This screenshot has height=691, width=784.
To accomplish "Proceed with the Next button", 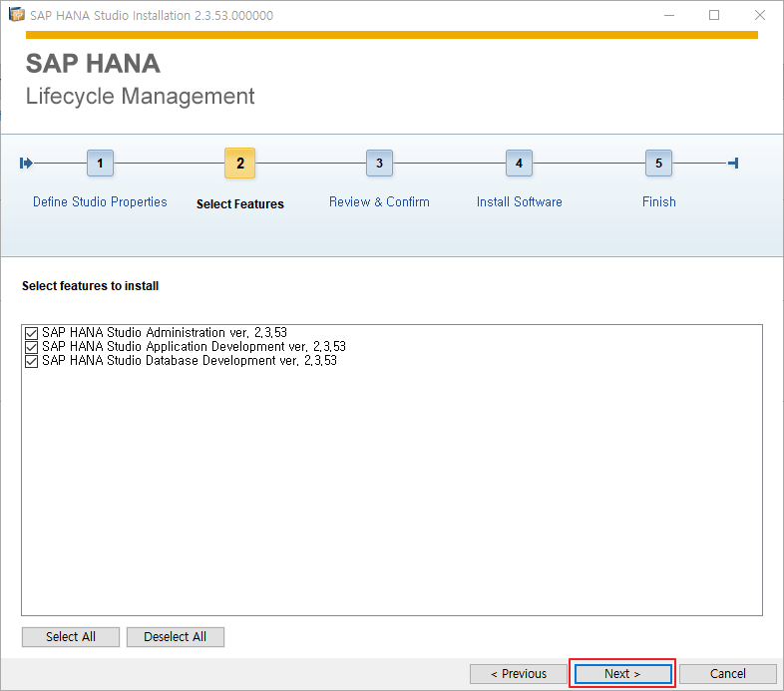I will point(623,674).
